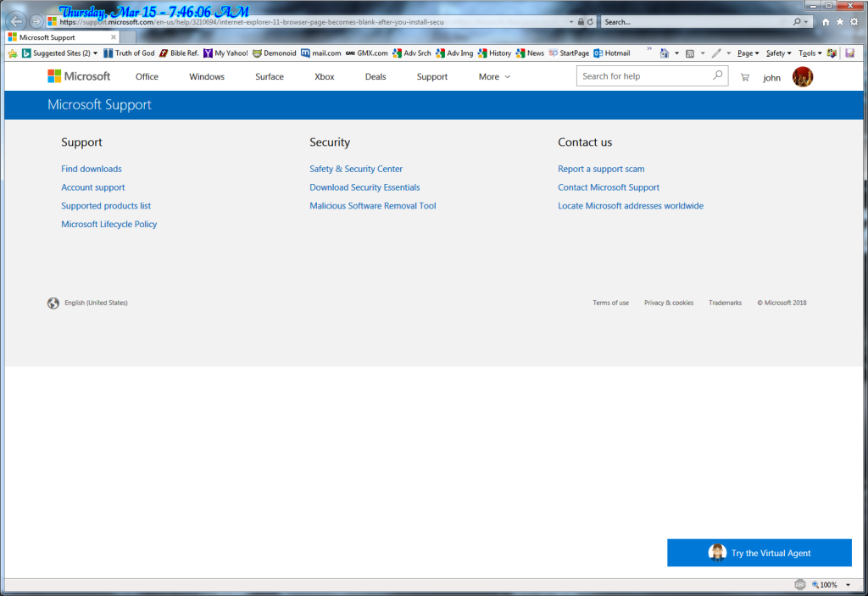
Task: Click the Add to Favorites bar star icon
Action: (x=13, y=53)
